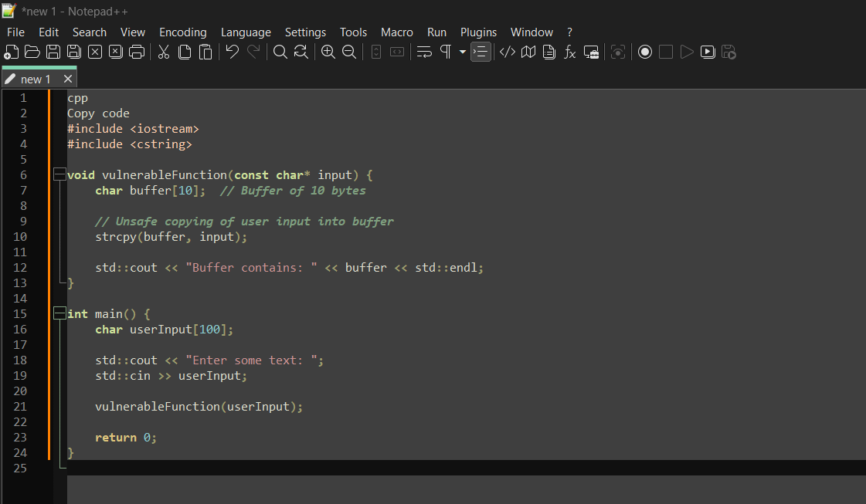Cut using the scissors icon
This screenshot has width=866, height=504.
(164, 52)
